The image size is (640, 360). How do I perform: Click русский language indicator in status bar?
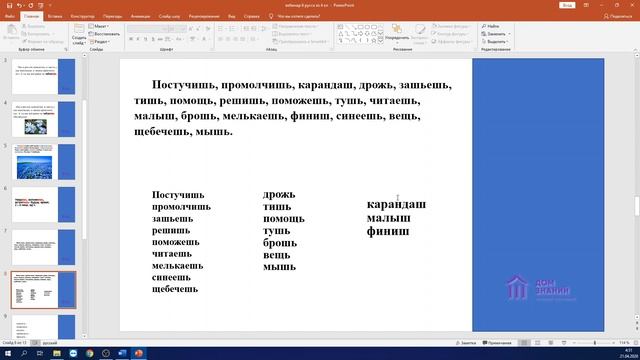pos(49,343)
